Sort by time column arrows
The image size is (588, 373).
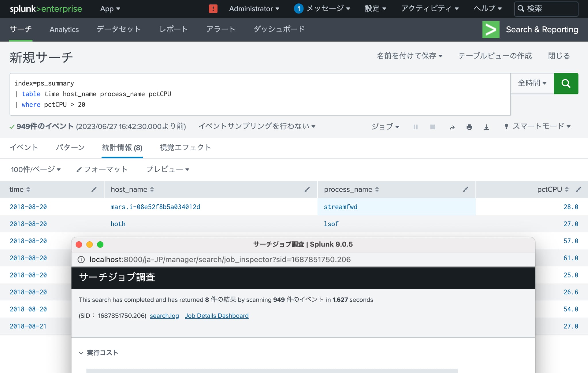[x=28, y=189]
